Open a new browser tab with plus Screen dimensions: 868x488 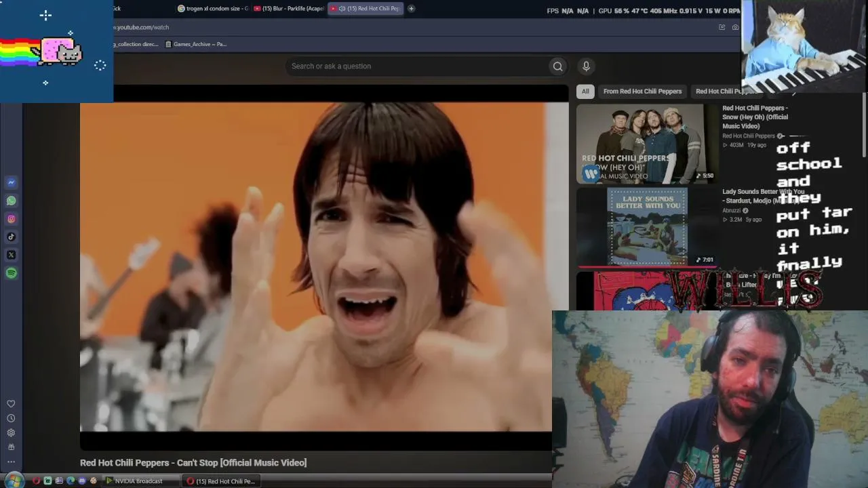[411, 9]
